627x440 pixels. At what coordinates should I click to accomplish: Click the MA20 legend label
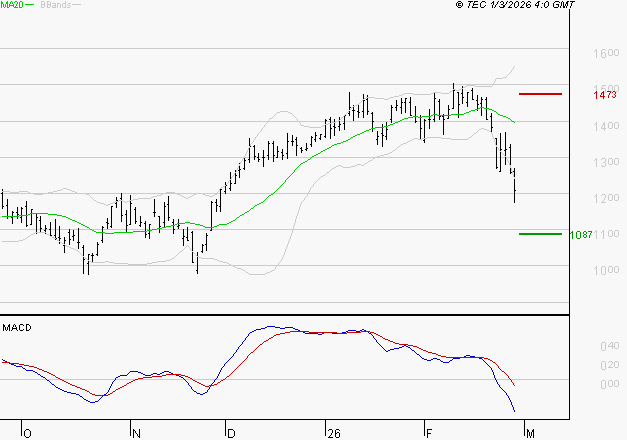(12, 5)
